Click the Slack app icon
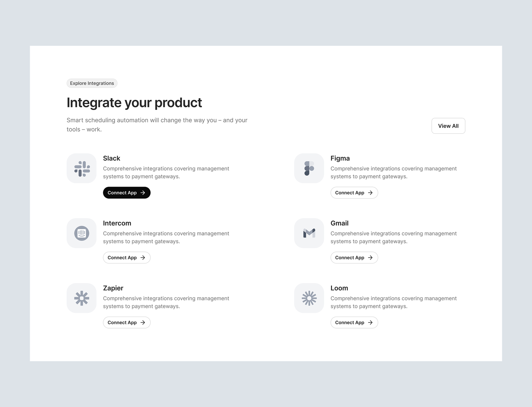This screenshot has height=407, width=532. point(82,168)
